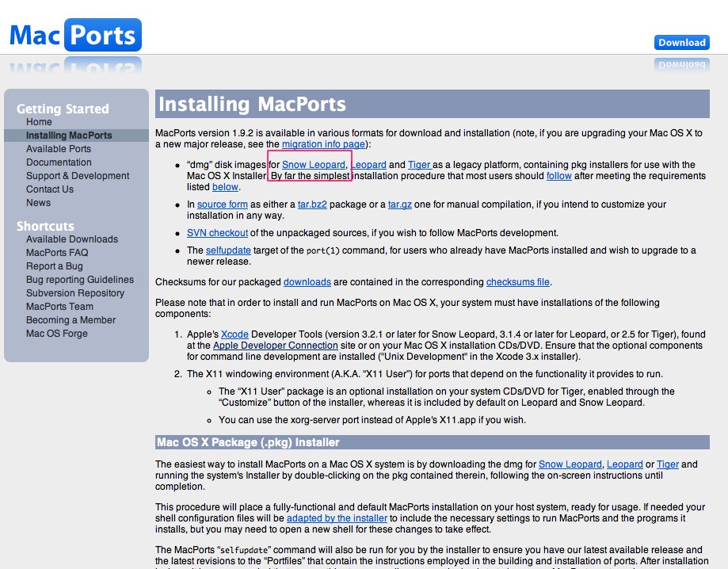Open the Subversion Repository shortcut
This screenshot has width=728, height=569.
[x=75, y=292]
